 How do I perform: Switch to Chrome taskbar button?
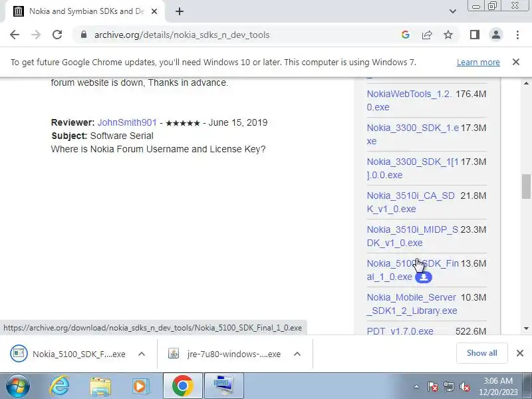tap(182, 386)
